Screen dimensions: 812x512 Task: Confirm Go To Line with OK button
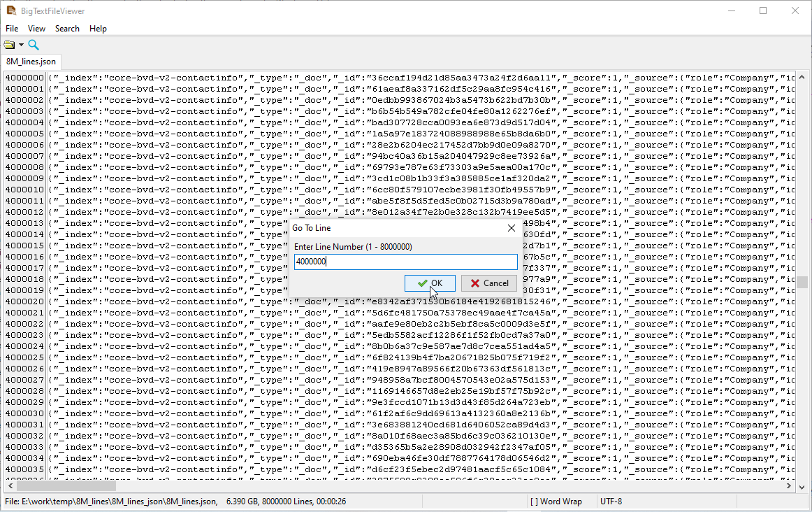tap(430, 283)
